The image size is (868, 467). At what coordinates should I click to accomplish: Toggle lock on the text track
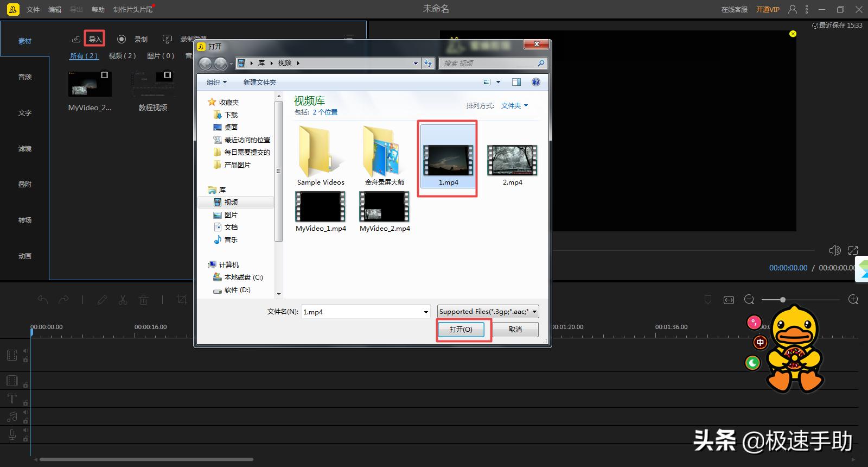click(25, 403)
